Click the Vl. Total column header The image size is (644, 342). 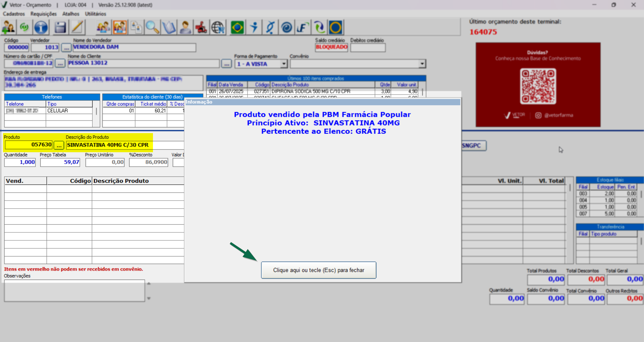[544, 181]
